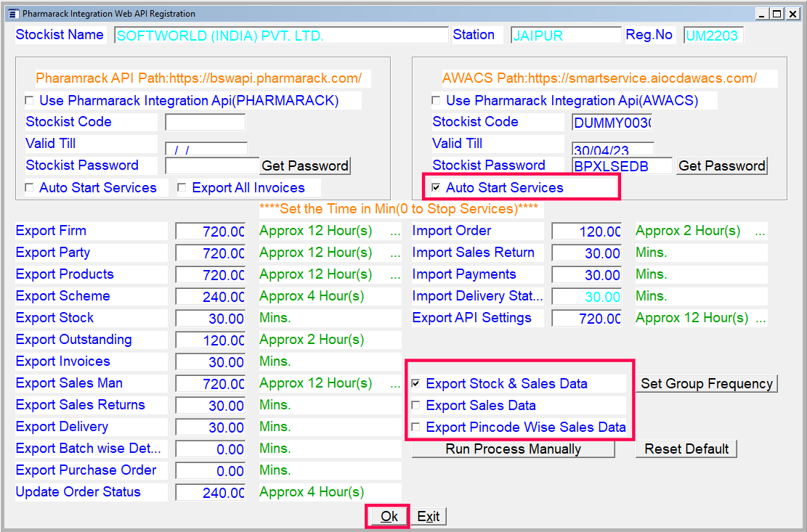Confirm with the Ok button

click(x=389, y=516)
